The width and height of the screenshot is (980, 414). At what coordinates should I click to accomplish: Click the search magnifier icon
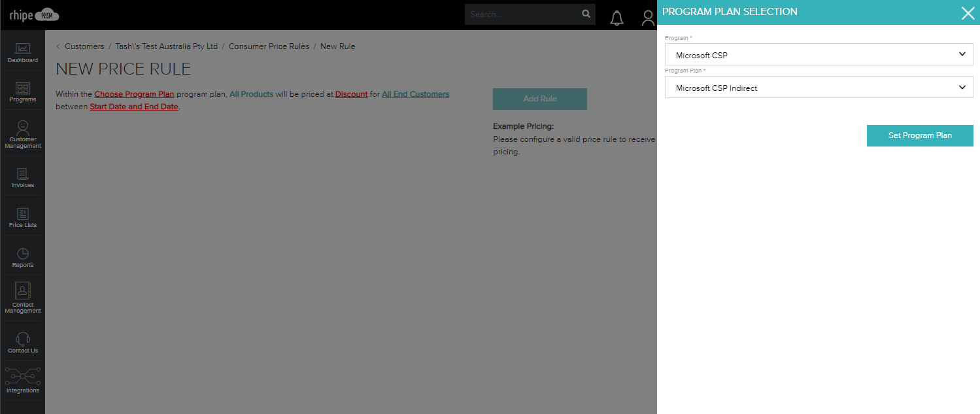click(x=586, y=14)
